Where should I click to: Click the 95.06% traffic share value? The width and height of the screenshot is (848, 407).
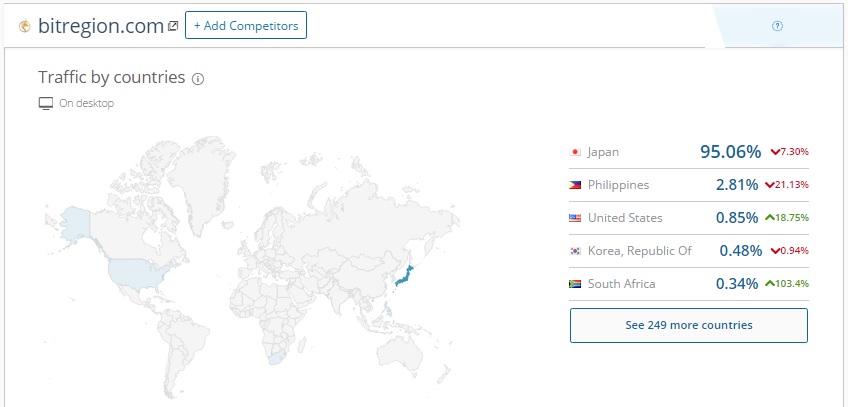[731, 152]
